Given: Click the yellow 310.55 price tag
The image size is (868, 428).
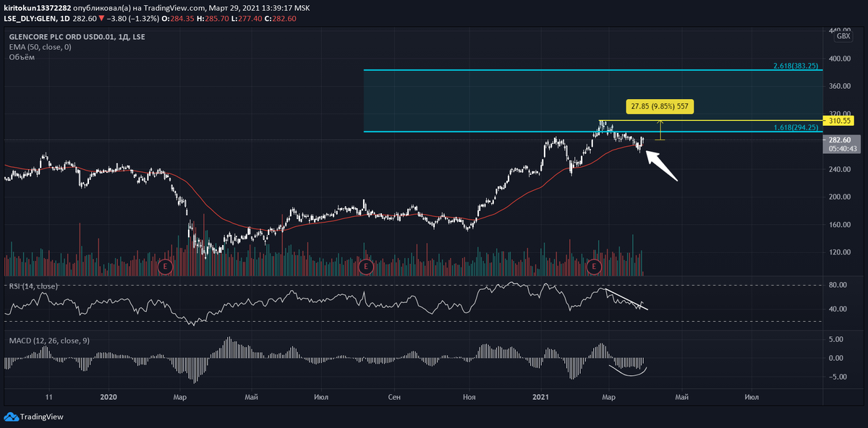Looking at the screenshot, I should (x=840, y=121).
